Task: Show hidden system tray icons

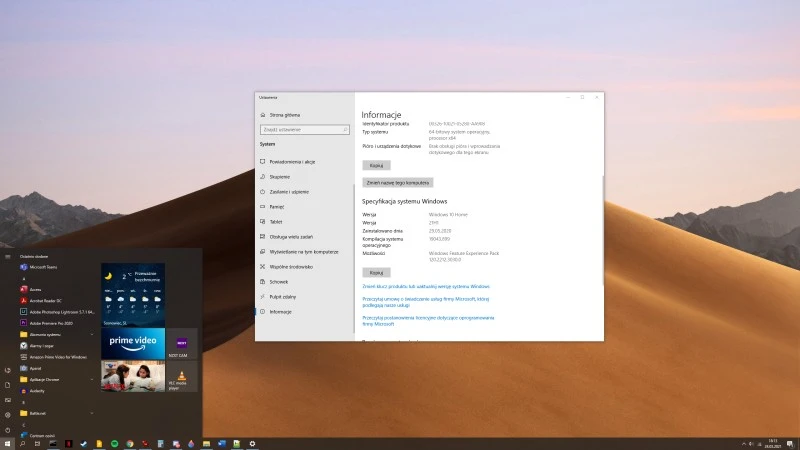Action: click(x=744, y=444)
